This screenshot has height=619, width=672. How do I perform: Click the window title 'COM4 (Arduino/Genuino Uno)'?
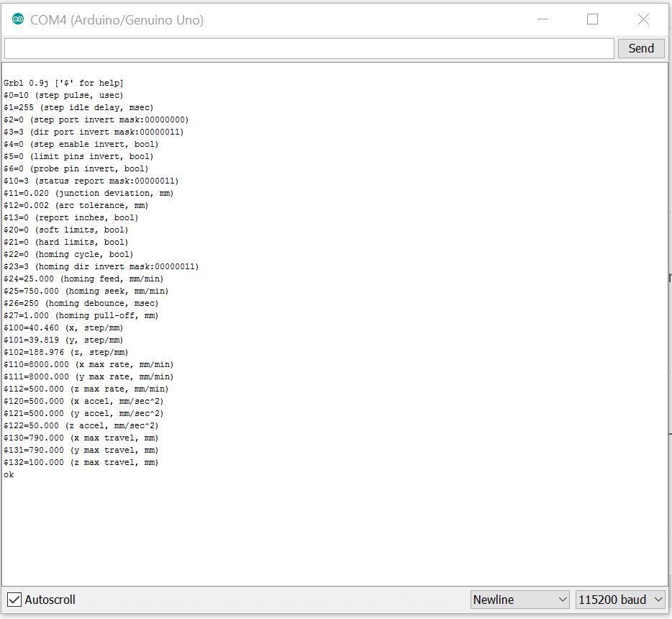(x=117, y=20)
